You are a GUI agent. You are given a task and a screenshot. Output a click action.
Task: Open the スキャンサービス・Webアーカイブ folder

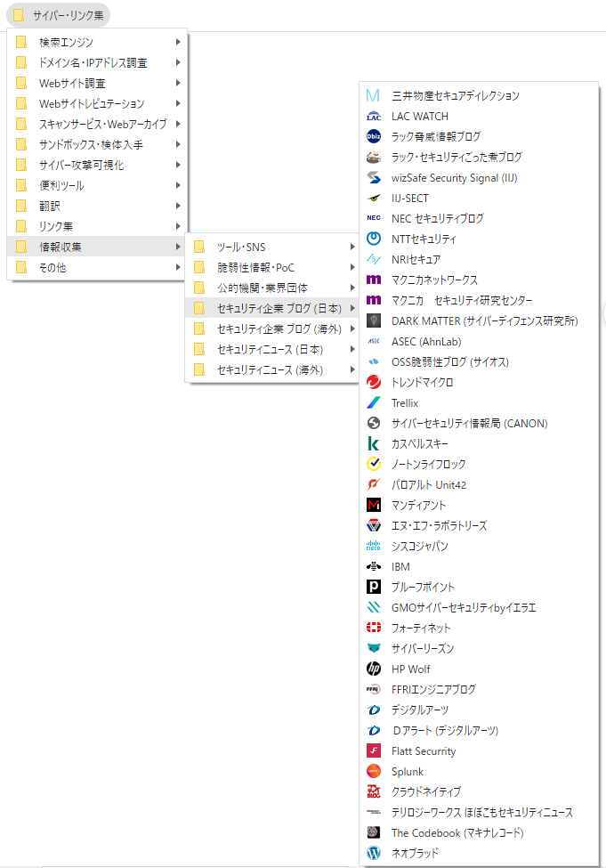coord(97,124)
